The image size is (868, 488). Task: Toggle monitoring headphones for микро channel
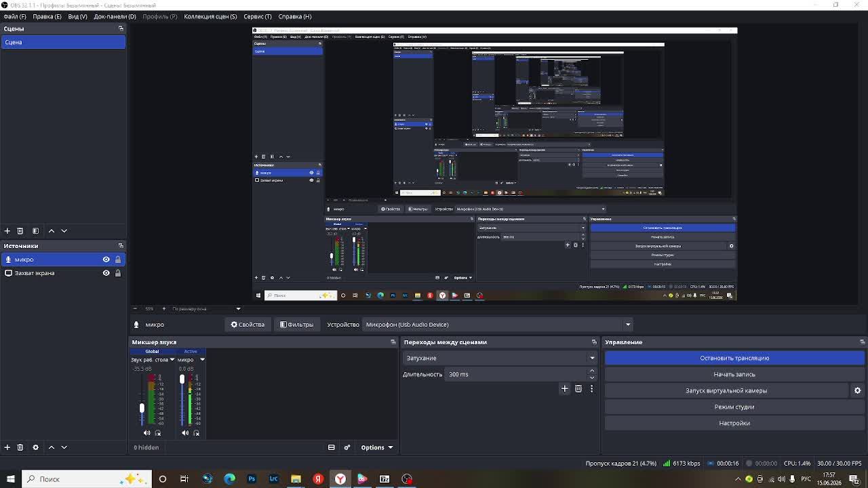197,432
